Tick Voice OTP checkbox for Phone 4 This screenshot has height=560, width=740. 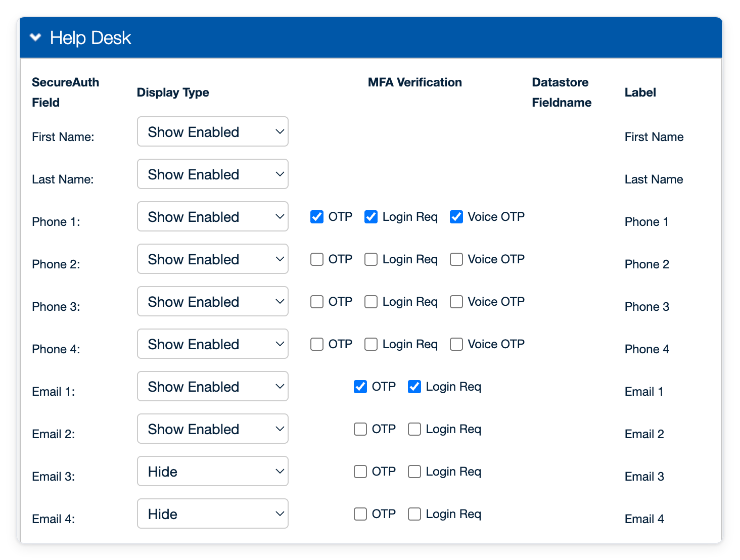(x=456, y=344)
